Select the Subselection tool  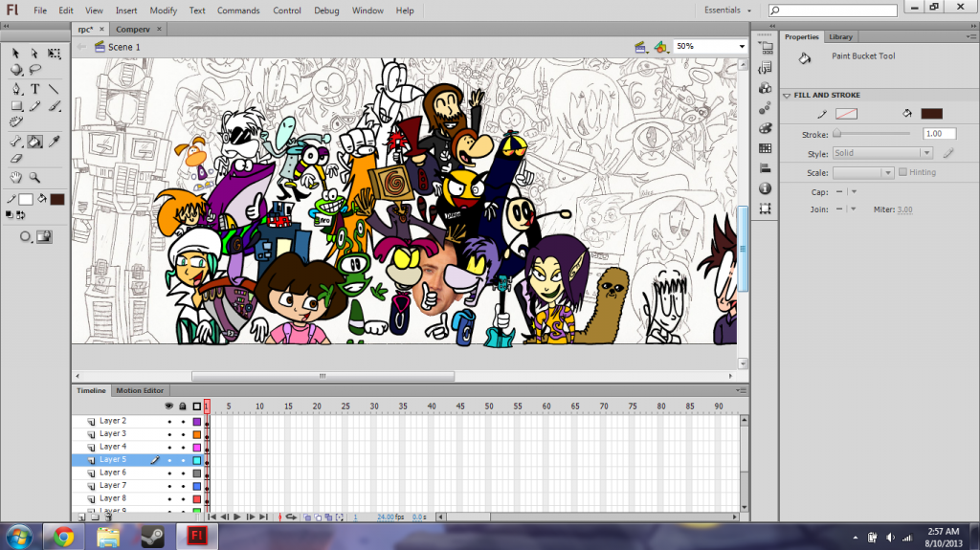[35, 54]
